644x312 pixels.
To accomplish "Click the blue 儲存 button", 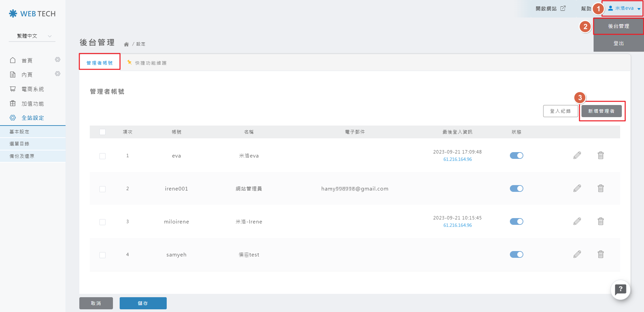I will [143, 303].
